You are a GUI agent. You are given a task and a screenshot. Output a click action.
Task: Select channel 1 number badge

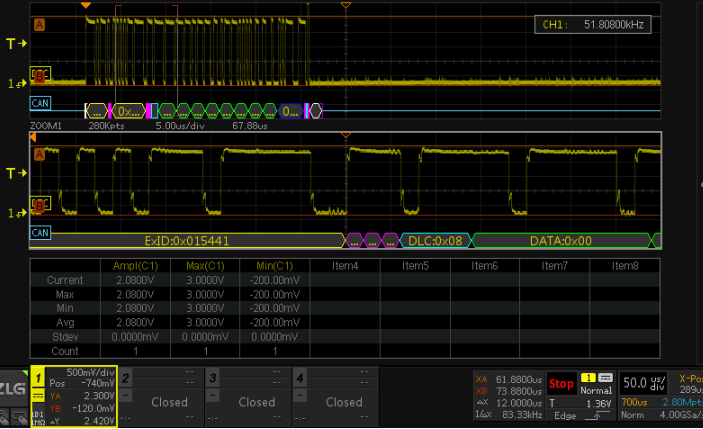click(38, 378)
